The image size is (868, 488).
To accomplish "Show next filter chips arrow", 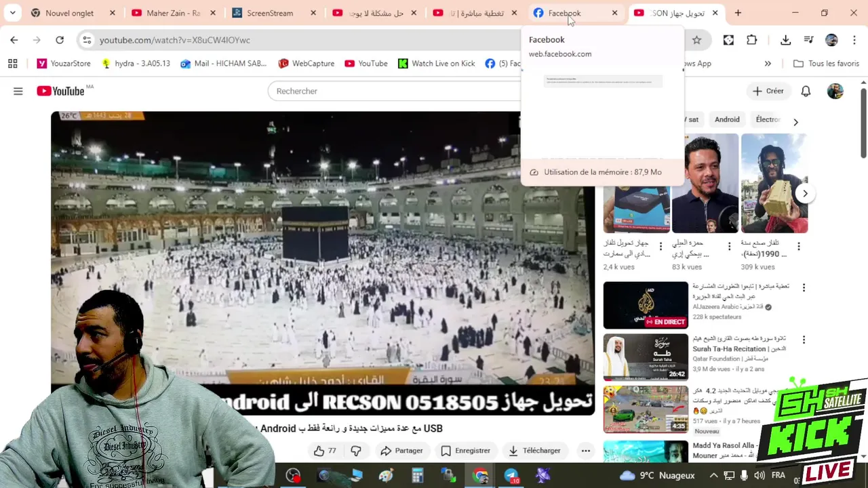I will point(795,122).
